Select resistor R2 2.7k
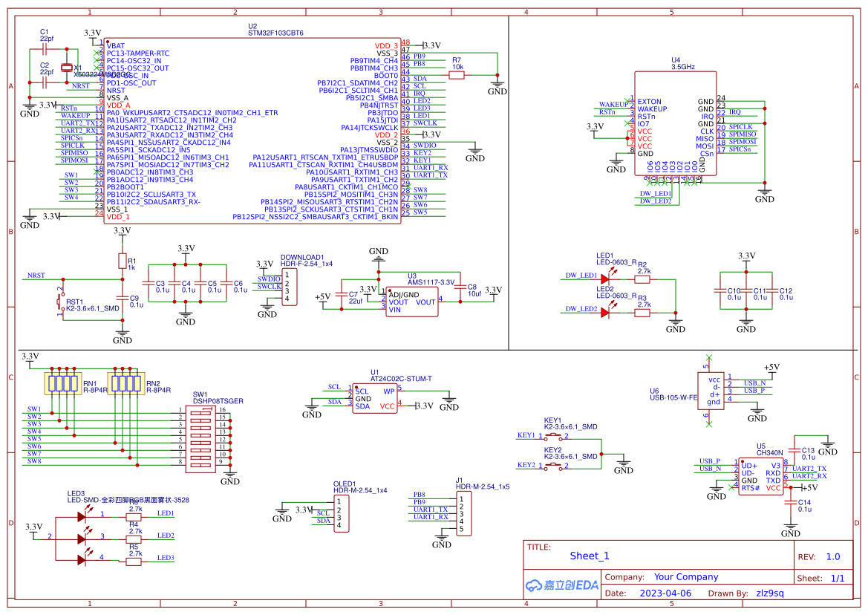Viewport: 868px width, 615px height. (642, 279)
